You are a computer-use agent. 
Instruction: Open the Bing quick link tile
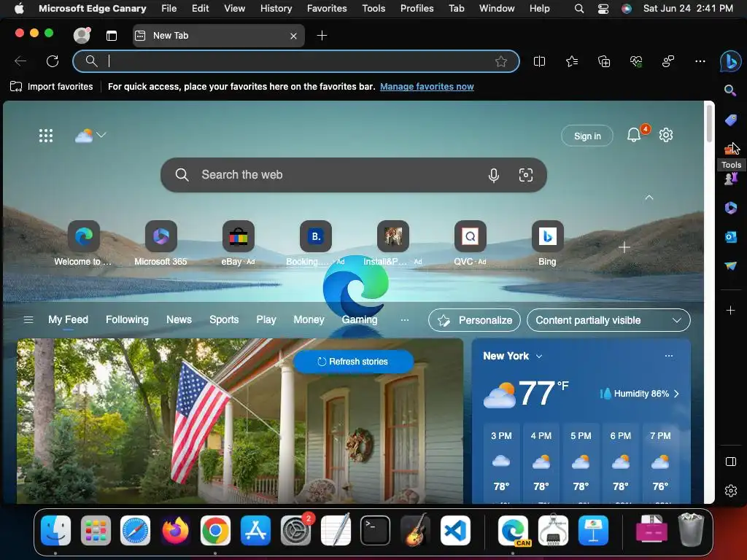547,244
